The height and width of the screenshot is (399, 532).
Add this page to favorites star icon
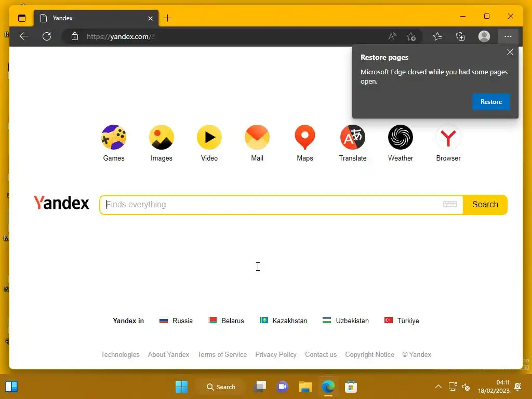(411, 36)
